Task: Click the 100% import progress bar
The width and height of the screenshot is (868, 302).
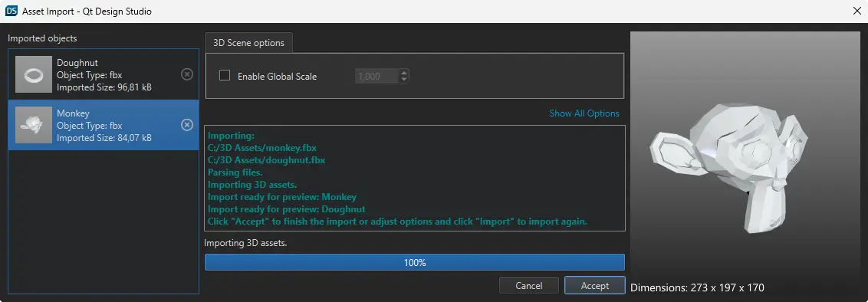Action: pos(415,263)
